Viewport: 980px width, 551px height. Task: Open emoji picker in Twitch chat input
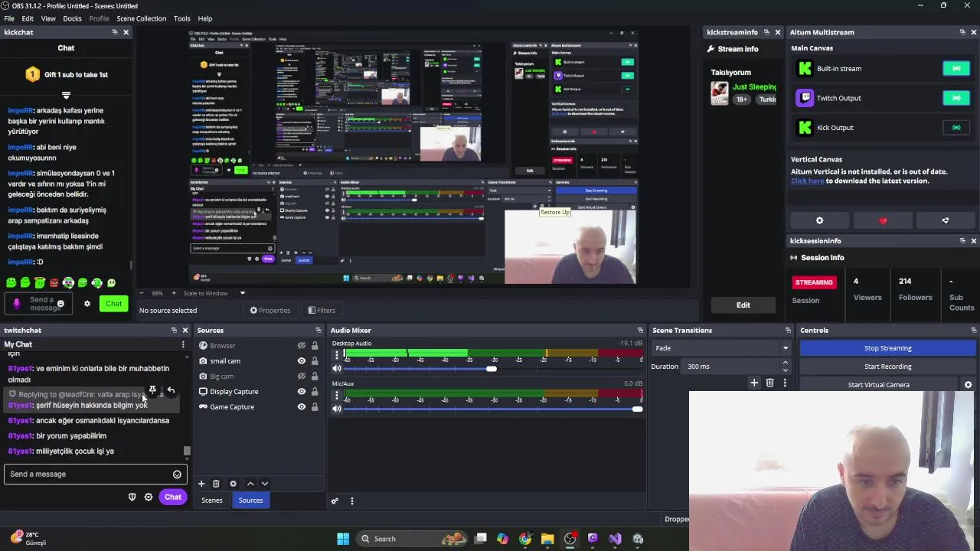pos(177,474)
